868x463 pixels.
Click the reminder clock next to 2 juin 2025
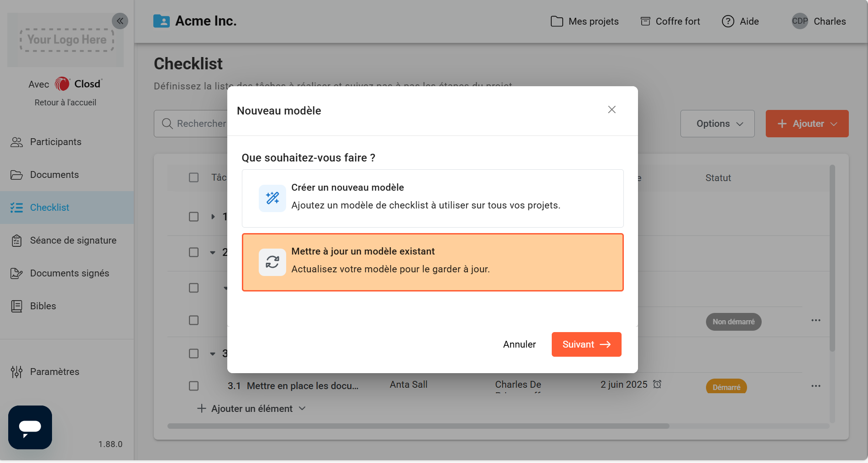(x=657, y=384)
